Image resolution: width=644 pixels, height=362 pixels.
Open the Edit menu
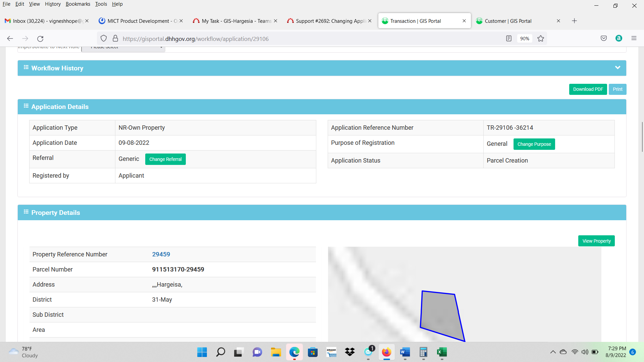[x=20, y=4]
